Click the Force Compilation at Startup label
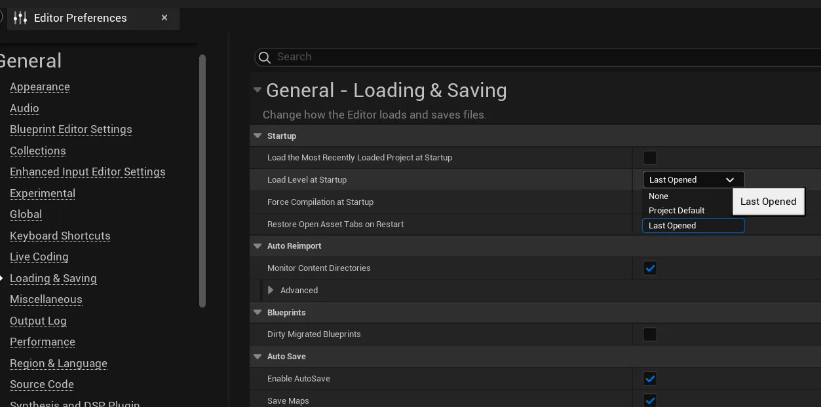Image resolution: width=821 pixels, height=407 pixels. (320, 202)
